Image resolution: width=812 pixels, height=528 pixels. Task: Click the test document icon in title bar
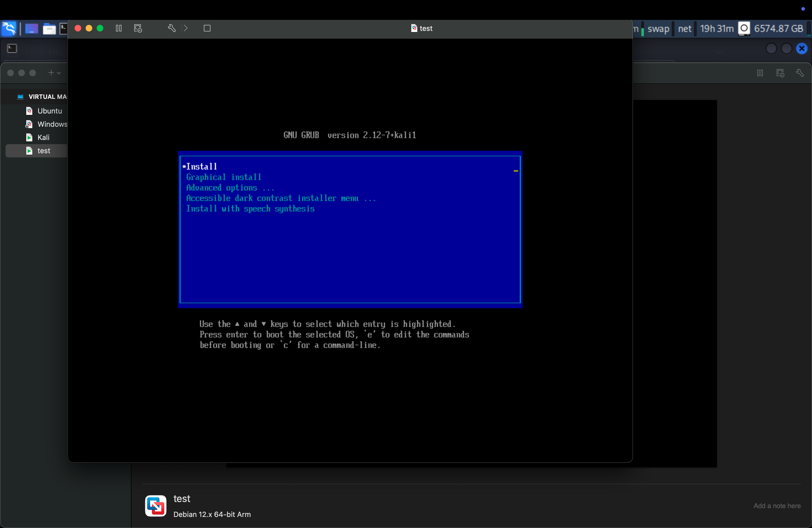414,28
